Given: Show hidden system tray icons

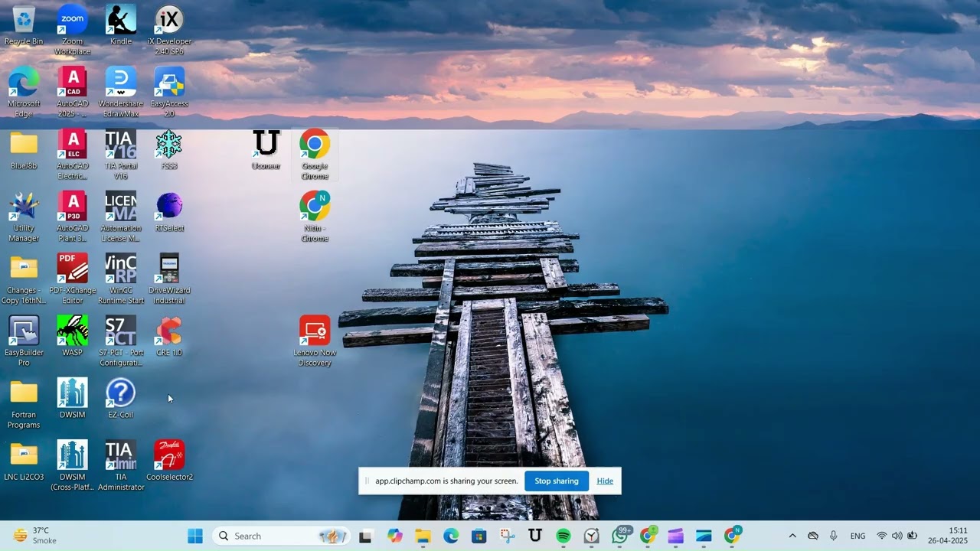Looking at the screenshot, I should coord(792,536).
